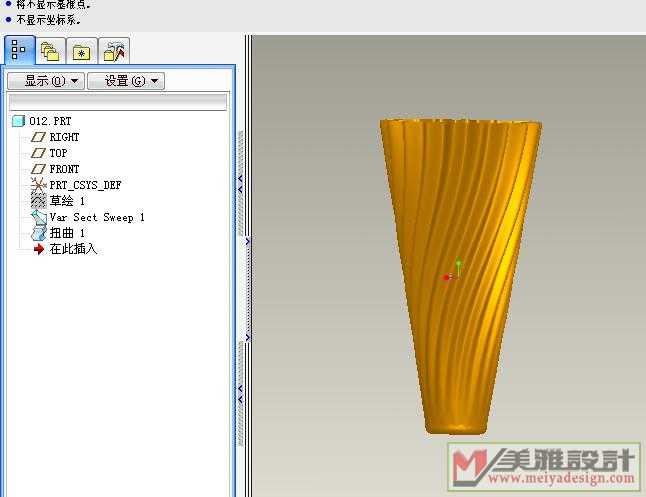This screenshot has height=497, width=646.
Task: Click the green axis of the spin center
Action: click(459, 266)
